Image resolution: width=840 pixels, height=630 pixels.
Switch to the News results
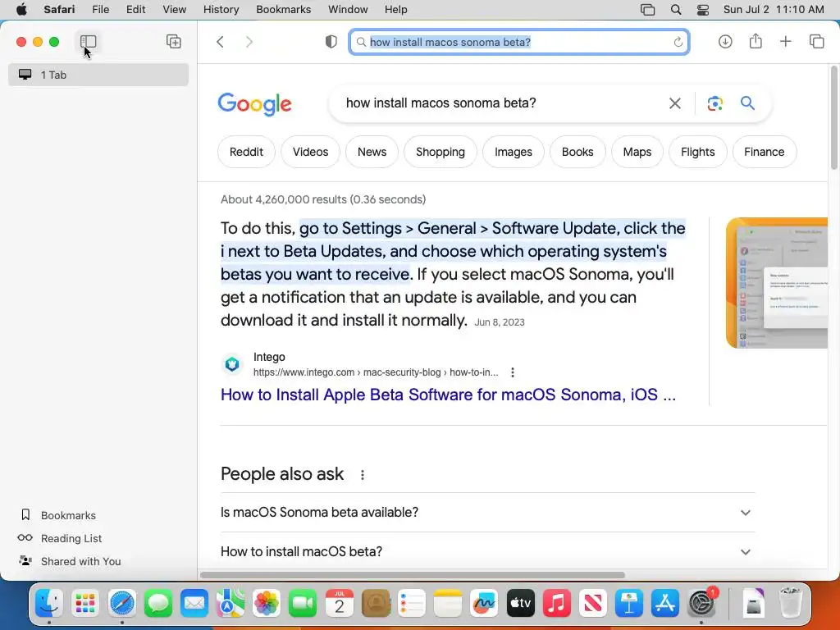coord(372,152)
